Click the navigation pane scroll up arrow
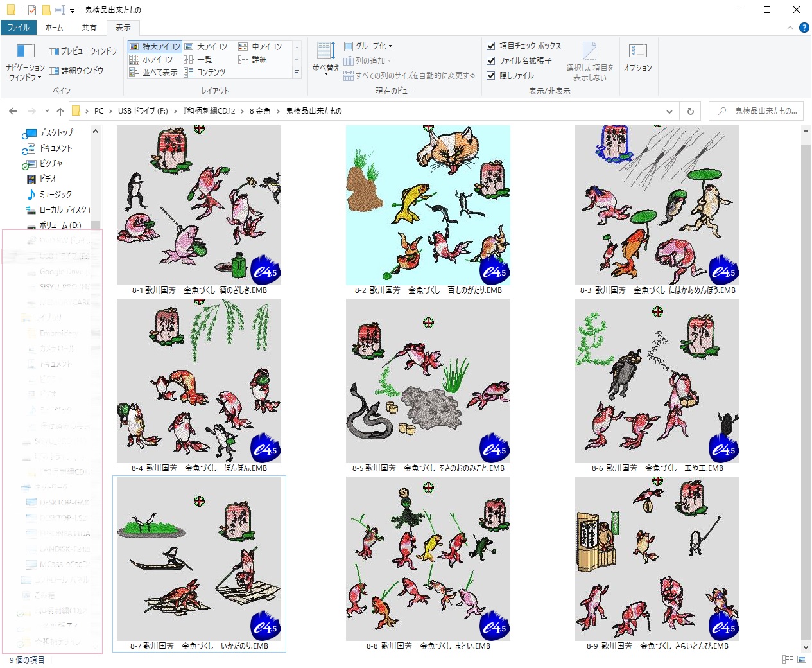This screenshot has height=668, width=812. coord(96,132)
